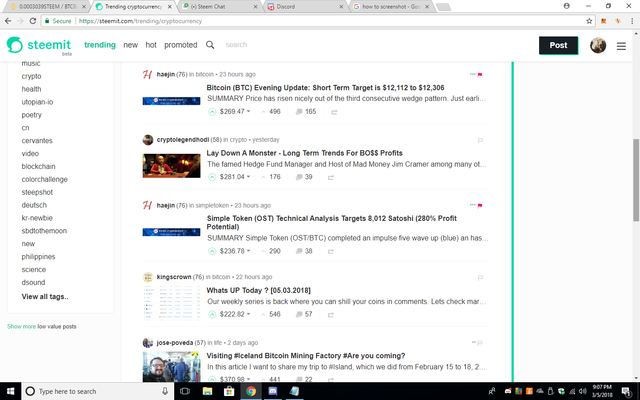Click the red flag on Simple Token post
This screenshot has width=640, height=400.
(x=480, y=205)
